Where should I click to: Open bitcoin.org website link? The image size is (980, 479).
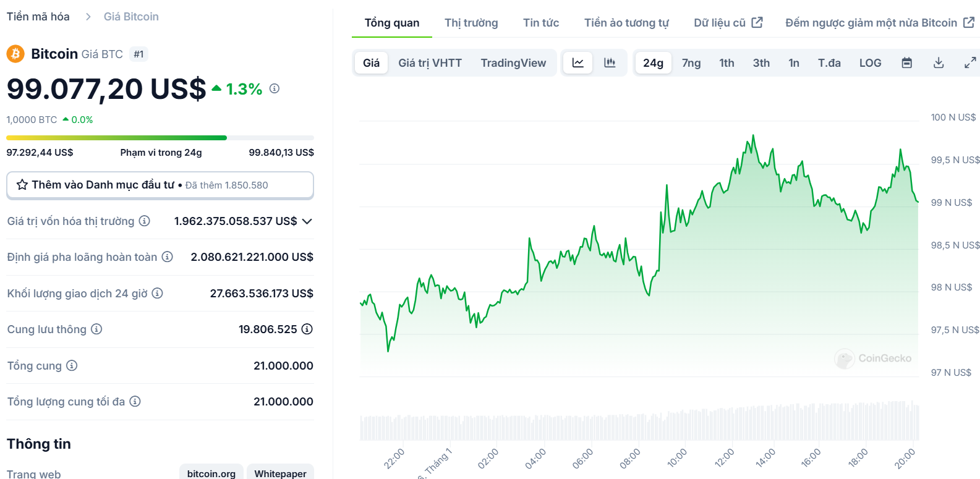211,473
